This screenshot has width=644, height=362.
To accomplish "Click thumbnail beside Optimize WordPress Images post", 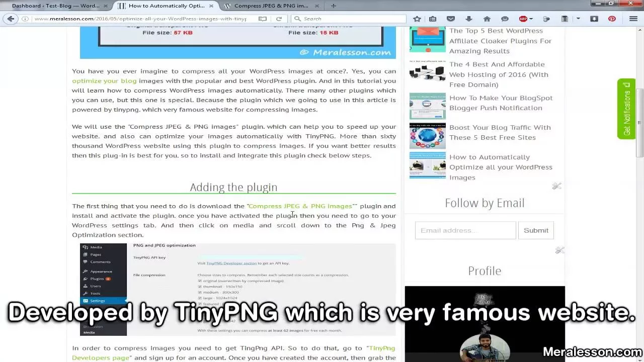I will click(427, 165).
